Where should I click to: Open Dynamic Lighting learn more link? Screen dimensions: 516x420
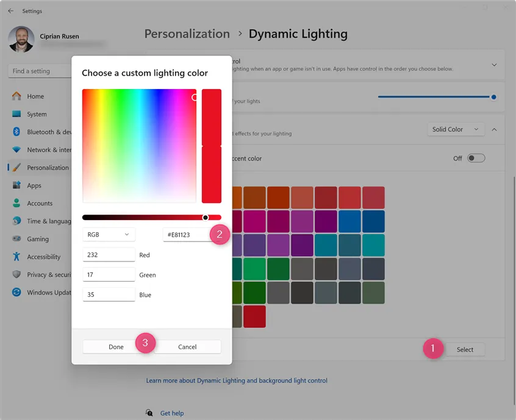[x=237, y=380]
